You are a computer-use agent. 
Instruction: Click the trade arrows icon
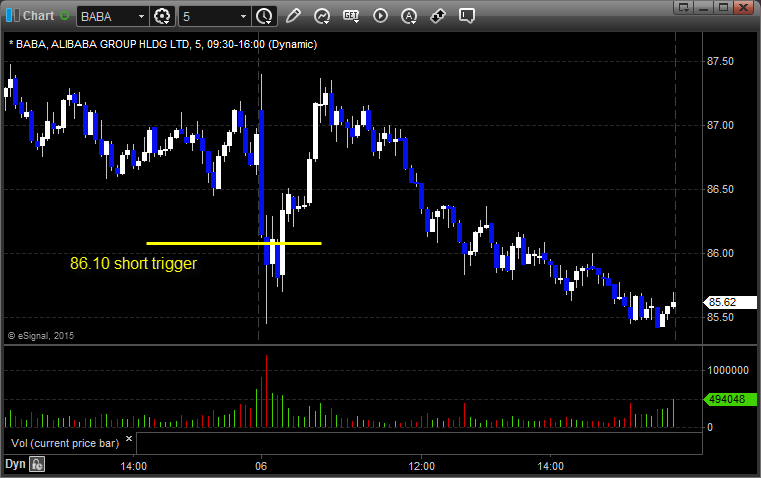[438, 16]
